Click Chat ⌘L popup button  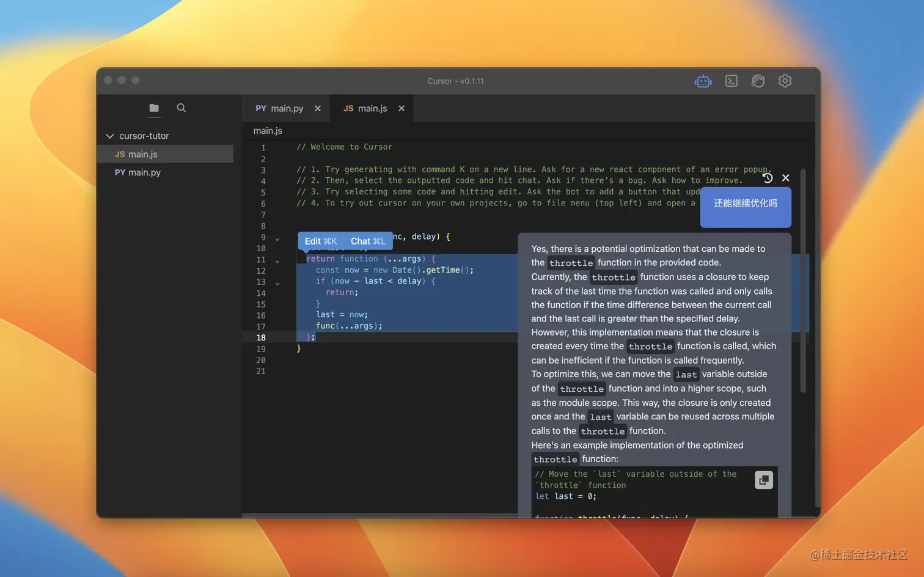click(x=368, y=241)
